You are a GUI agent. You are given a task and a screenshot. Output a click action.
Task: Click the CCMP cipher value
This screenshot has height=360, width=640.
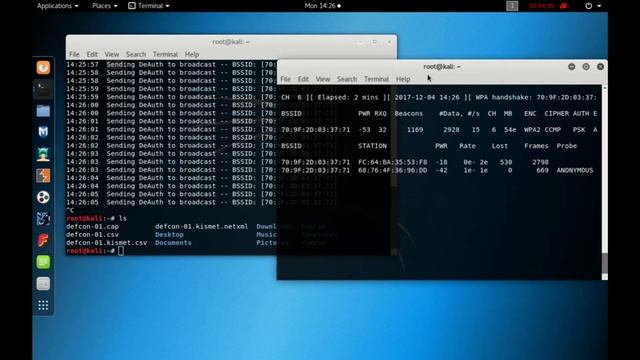[553, 130]
